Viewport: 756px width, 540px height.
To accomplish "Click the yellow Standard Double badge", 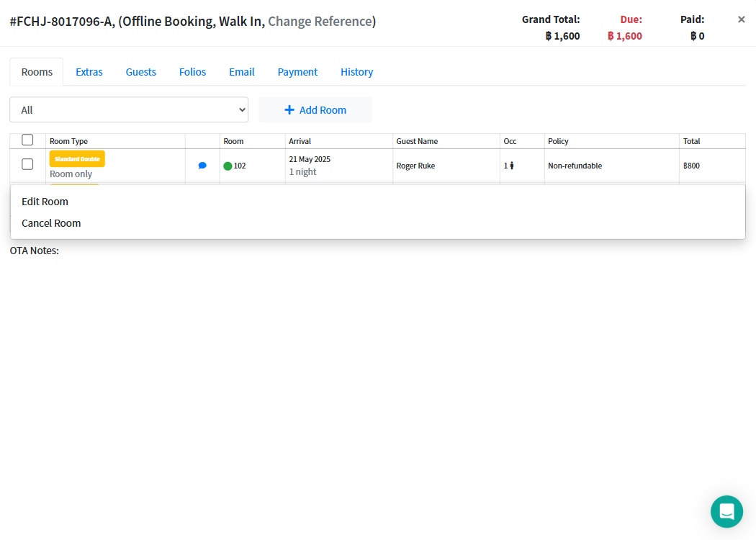I will pos(77,158).
